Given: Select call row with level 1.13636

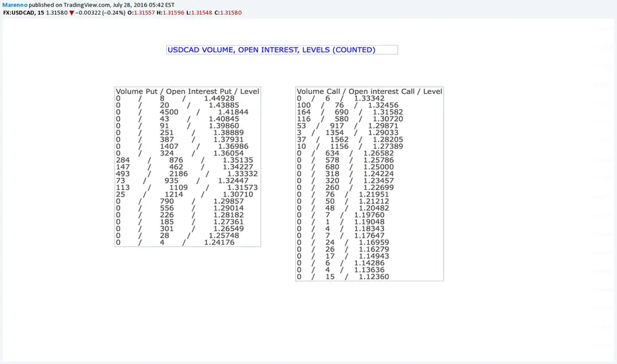Looking at the screenshot, I should coord(341,269).
